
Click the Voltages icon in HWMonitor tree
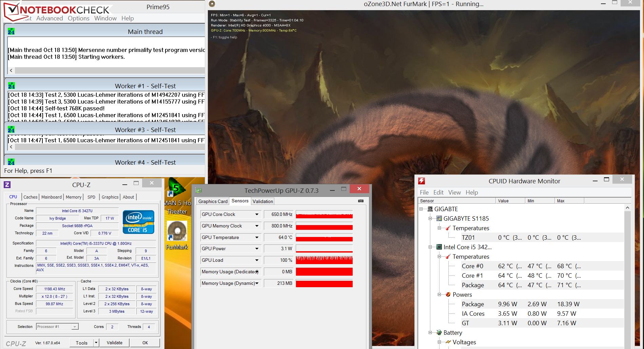coord(448,342)
